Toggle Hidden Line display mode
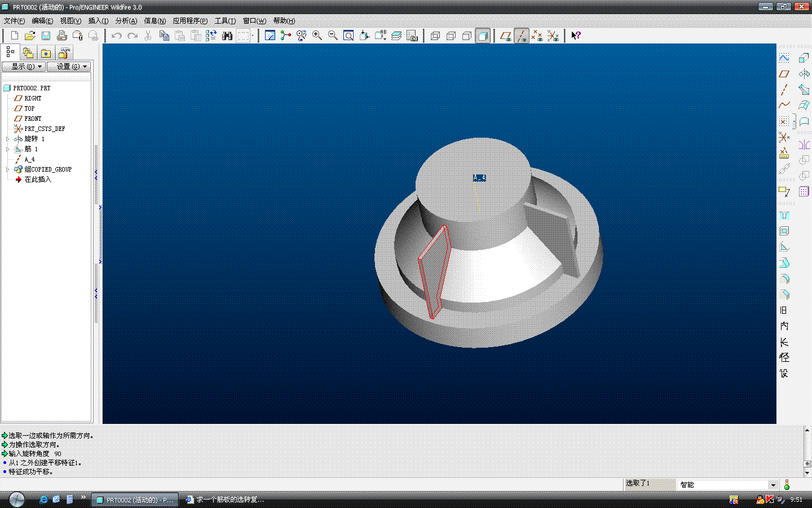This screenshot has width=812, height=508. [451, 36]
